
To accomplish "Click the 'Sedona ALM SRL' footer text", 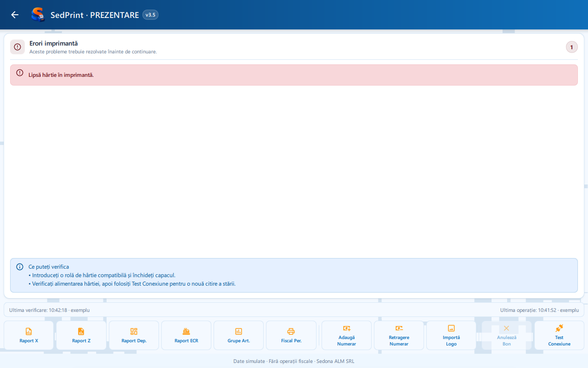I will (335, 361).
